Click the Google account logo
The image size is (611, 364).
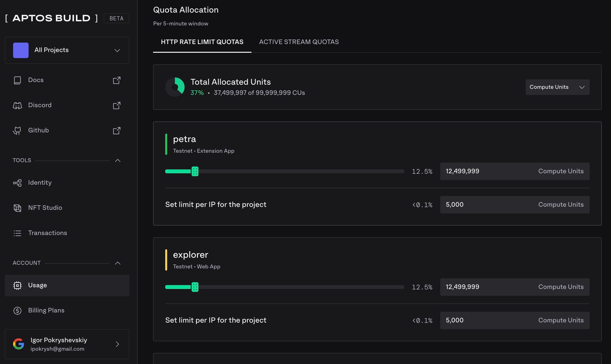pos(18,344)
